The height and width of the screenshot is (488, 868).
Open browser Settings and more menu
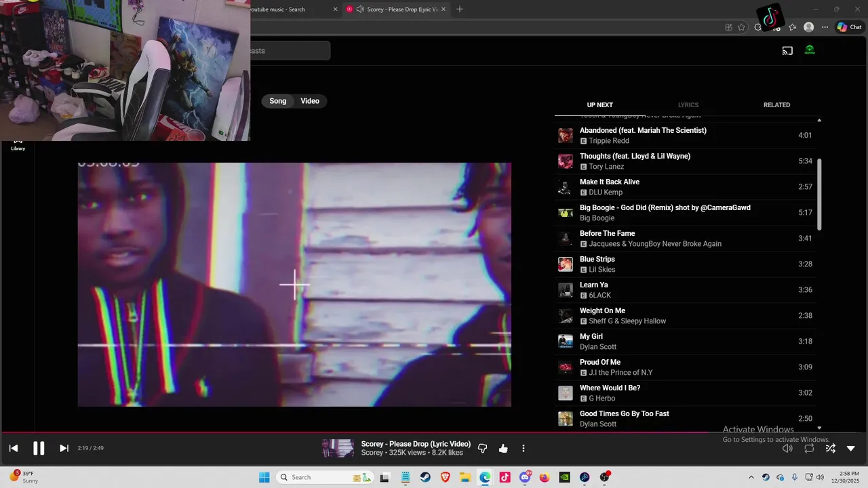click(x=825, y=27)
